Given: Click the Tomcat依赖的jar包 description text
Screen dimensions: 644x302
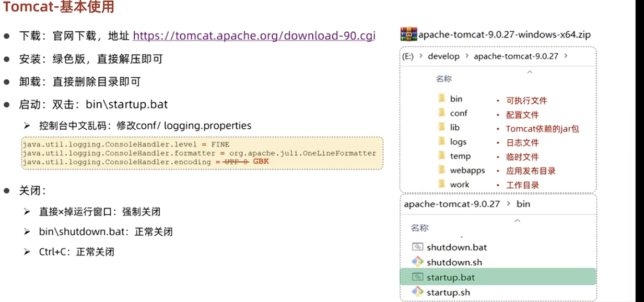Looking at the screenshot, I should pyautogui.click(x=543, y=129).
